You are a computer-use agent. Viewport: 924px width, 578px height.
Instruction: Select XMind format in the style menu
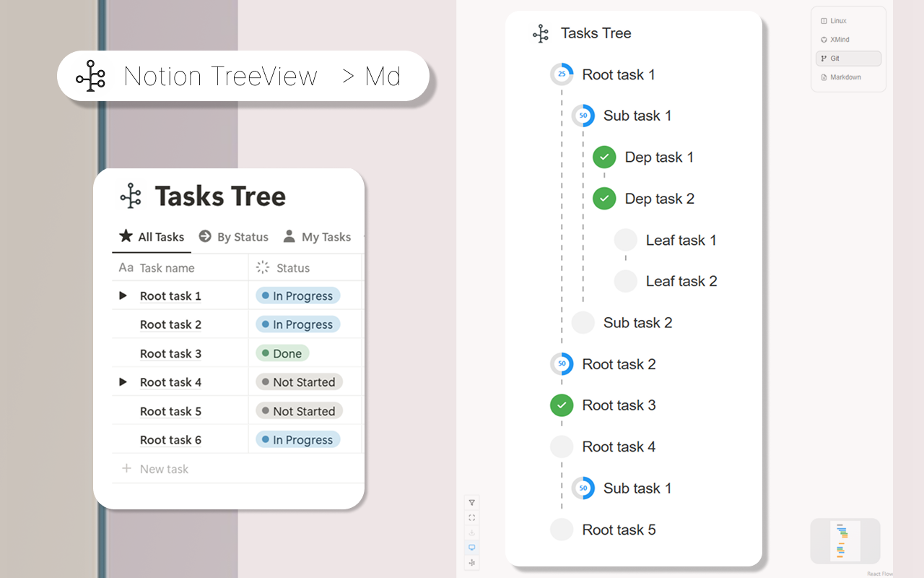(x=849, y=40)
